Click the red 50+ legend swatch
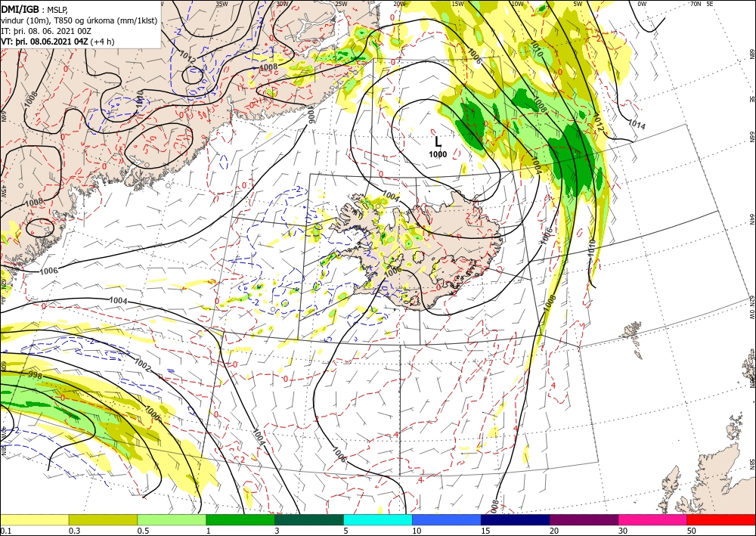The image size is (756, 536). click(x=721, y=519)
